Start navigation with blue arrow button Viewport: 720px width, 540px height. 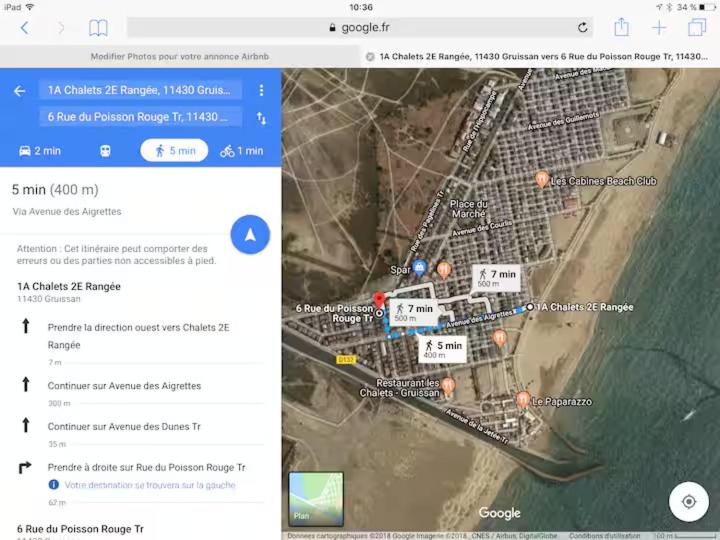coord(250,235)
